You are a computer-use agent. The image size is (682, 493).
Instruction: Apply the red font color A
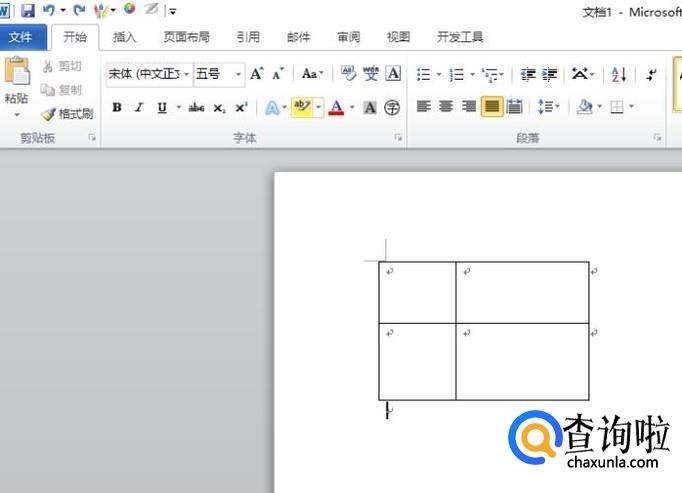point(336,107)
